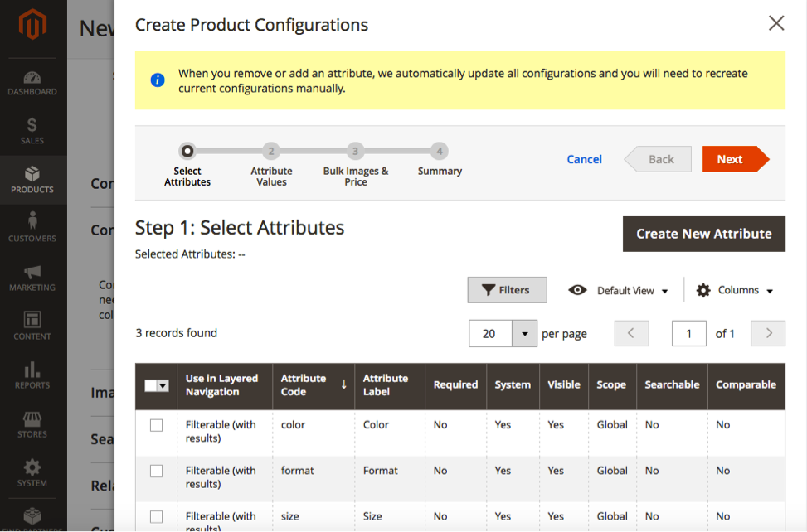
Task: Click Create New Attribute
Action: (x=703, y=234)
